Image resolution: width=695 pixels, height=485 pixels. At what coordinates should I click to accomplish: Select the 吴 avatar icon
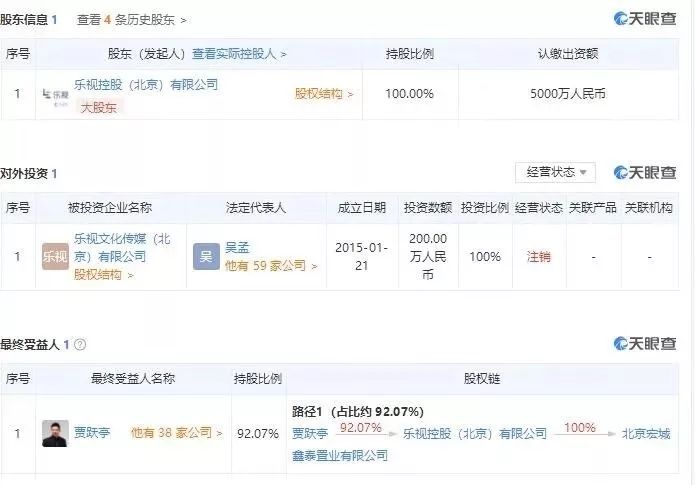click(206, 256)
